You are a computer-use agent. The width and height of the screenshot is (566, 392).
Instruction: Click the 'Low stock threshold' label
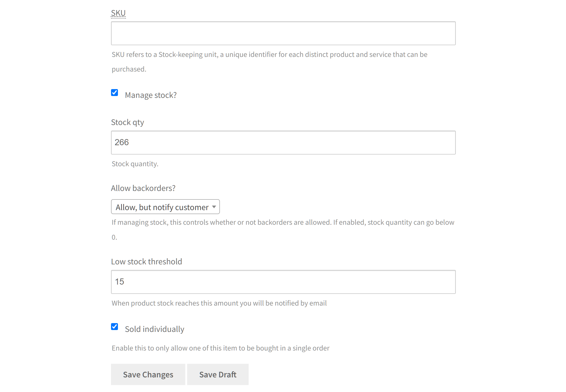pos(146,262)
